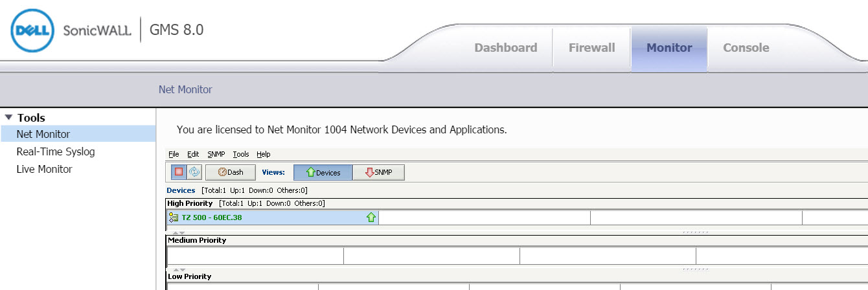Image resolution: width=868 pixels, height=290 pixels.
Task: Click the Net Monitor breadcrumb label
Action: [x=185, y=89]
